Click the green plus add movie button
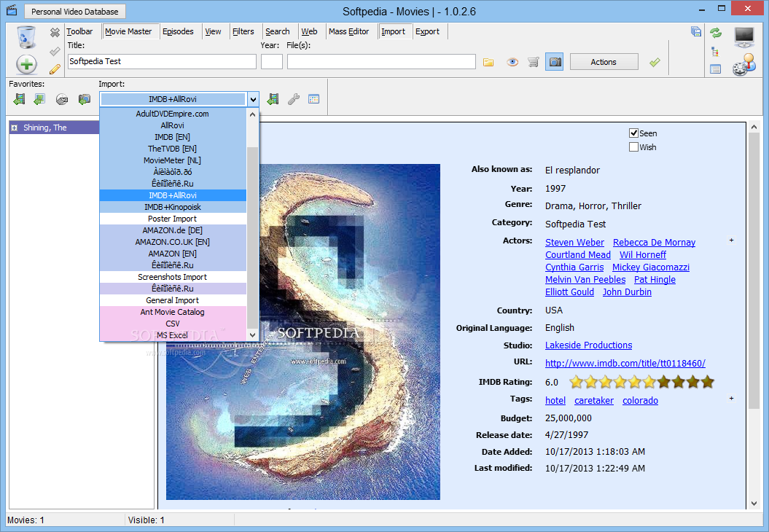769x532 pixels. coord(26,64)
